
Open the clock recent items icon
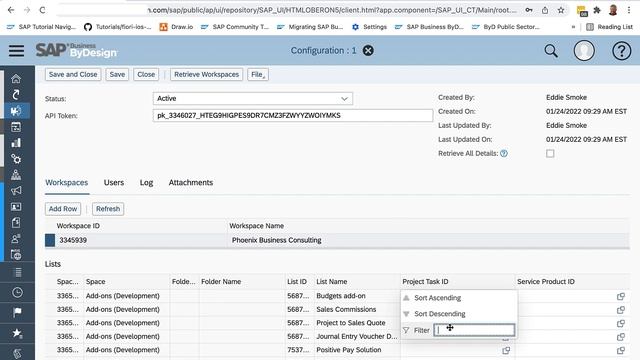[x=17, y=292]
